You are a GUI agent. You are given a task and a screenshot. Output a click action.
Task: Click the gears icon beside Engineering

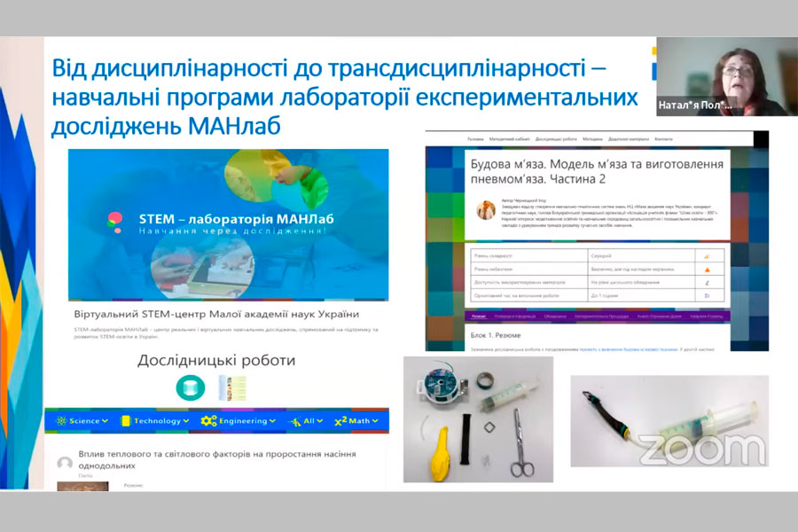[x=208, y=421]
